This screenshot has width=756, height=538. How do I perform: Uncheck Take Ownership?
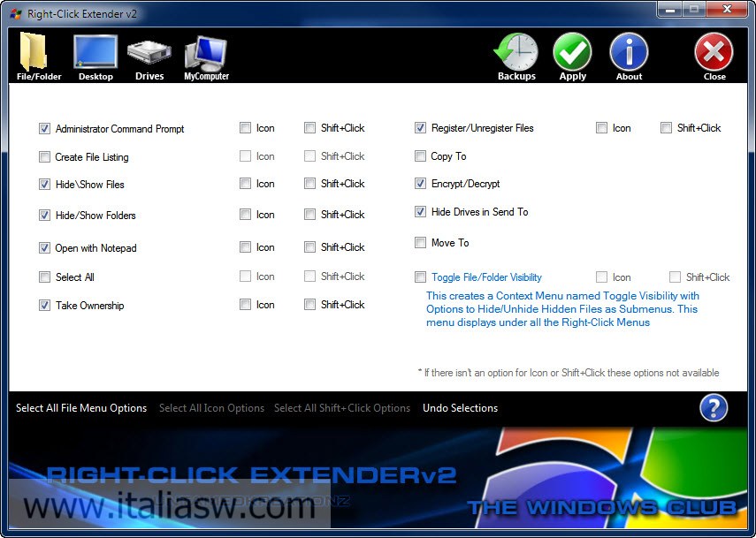pyautogui.click(x=44, y=306)
